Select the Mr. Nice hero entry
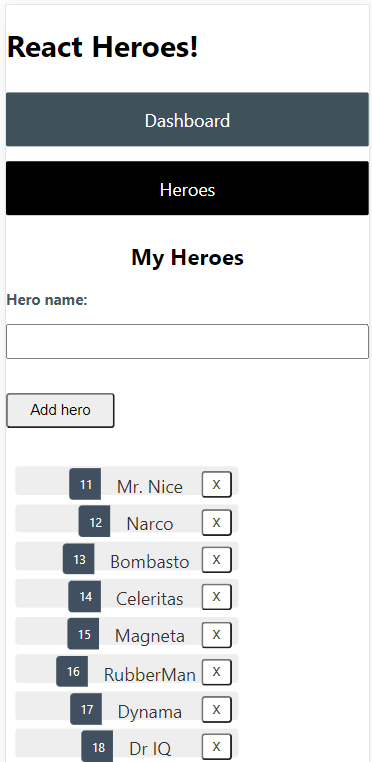 click(x=126, y=481)
